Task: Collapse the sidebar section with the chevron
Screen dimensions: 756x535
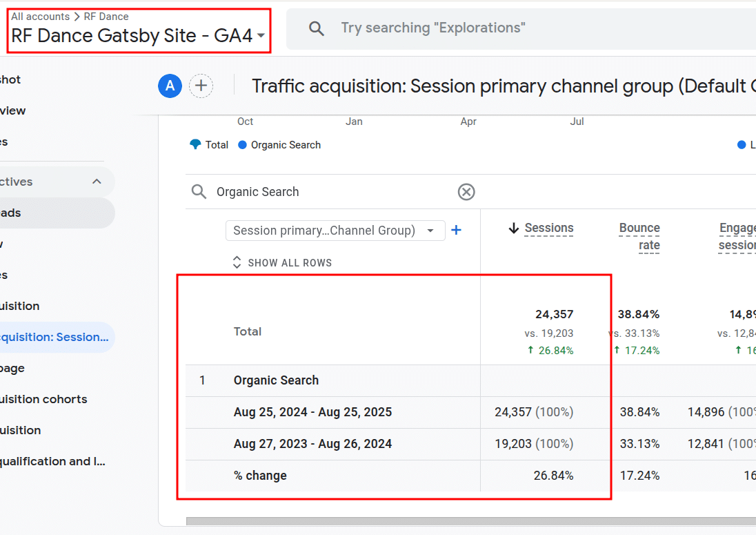Action: 97,182
